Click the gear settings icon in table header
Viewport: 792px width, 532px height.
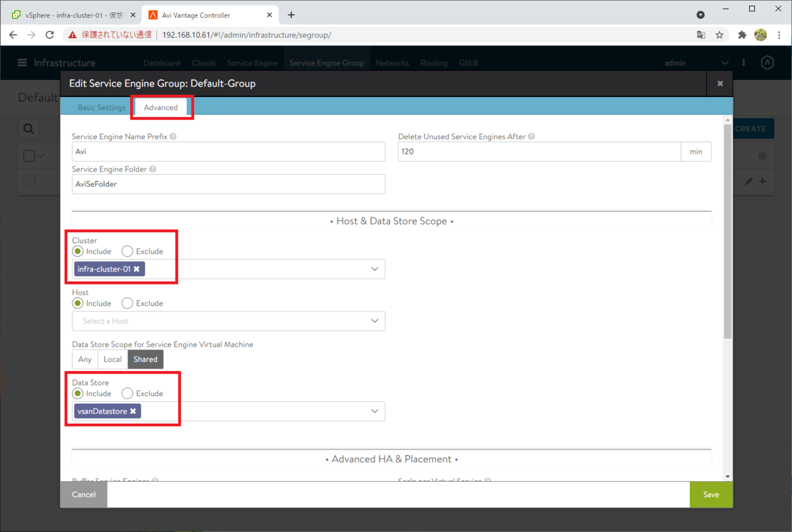click(762, 156)
